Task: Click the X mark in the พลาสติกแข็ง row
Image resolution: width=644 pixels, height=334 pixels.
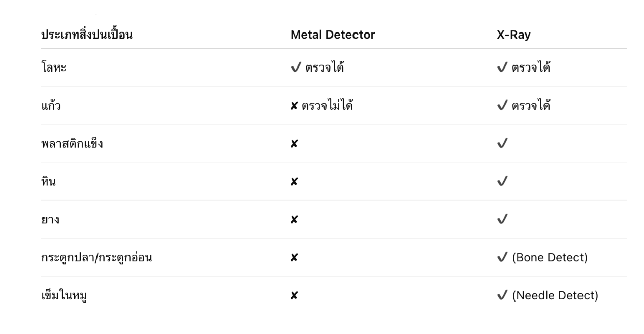Action: point(294,144)
